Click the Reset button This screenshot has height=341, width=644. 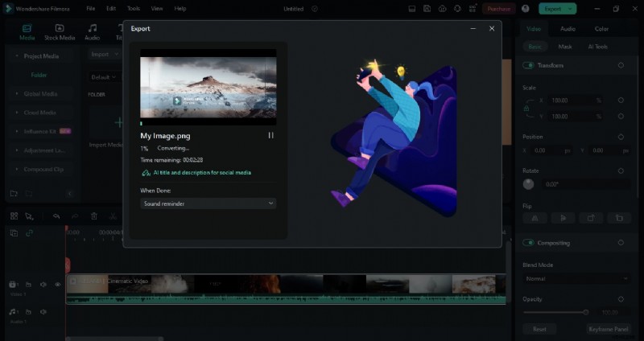pyautogui.click(x=539, y=329)
